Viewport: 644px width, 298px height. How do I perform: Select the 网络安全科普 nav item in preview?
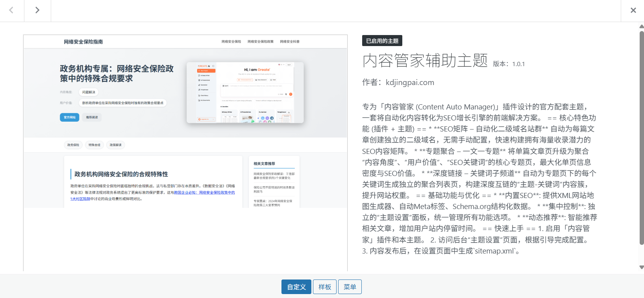coord(290,42)
